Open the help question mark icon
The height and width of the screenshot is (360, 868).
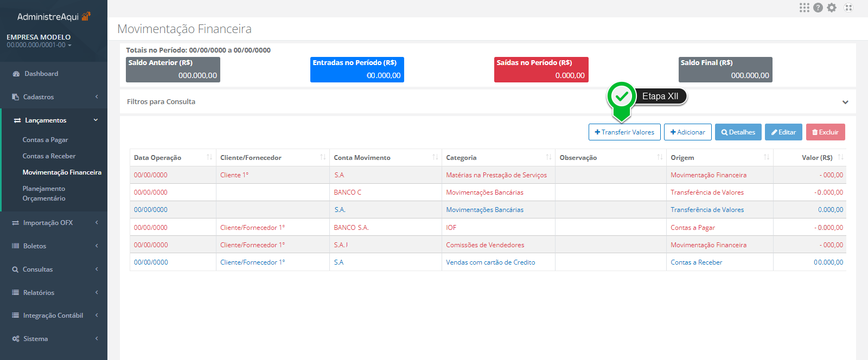coord(818,8)
